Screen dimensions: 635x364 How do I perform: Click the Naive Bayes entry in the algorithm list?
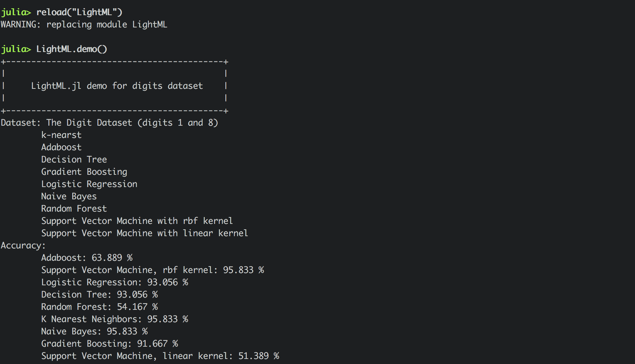(69, 196)
